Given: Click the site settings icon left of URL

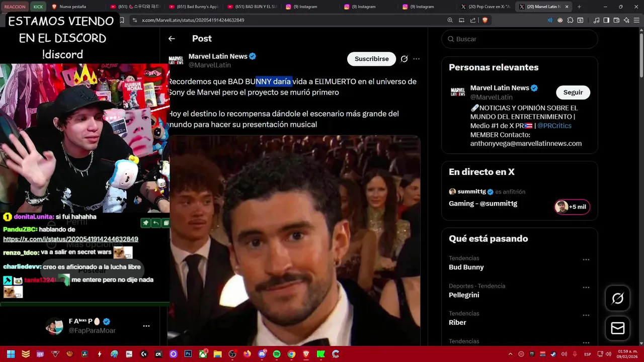Looking at the screenshot, I should pos(134,20).
